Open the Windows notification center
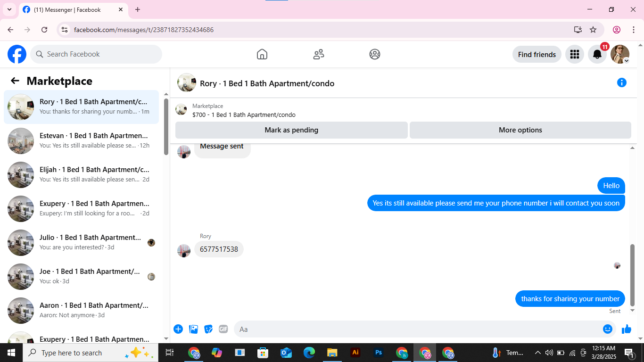The image size is (644, 362). [629, 353]
